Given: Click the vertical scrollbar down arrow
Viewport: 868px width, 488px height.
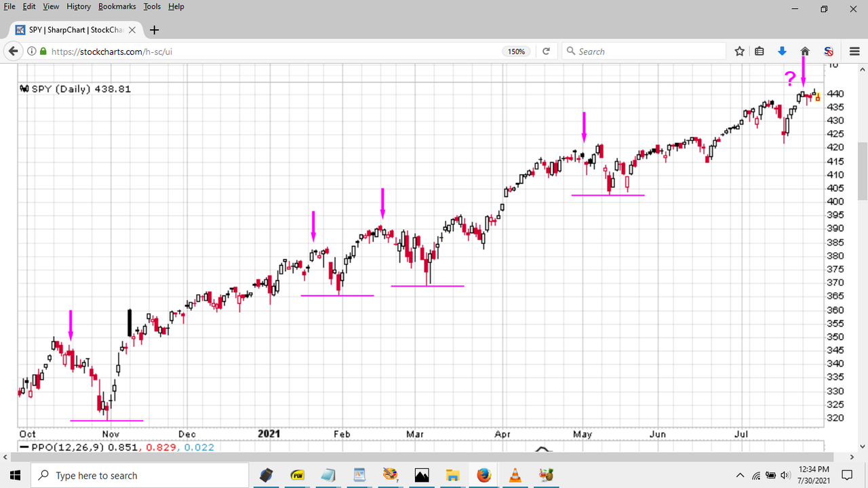Looking at the screenshot, I should coord(862,446).
